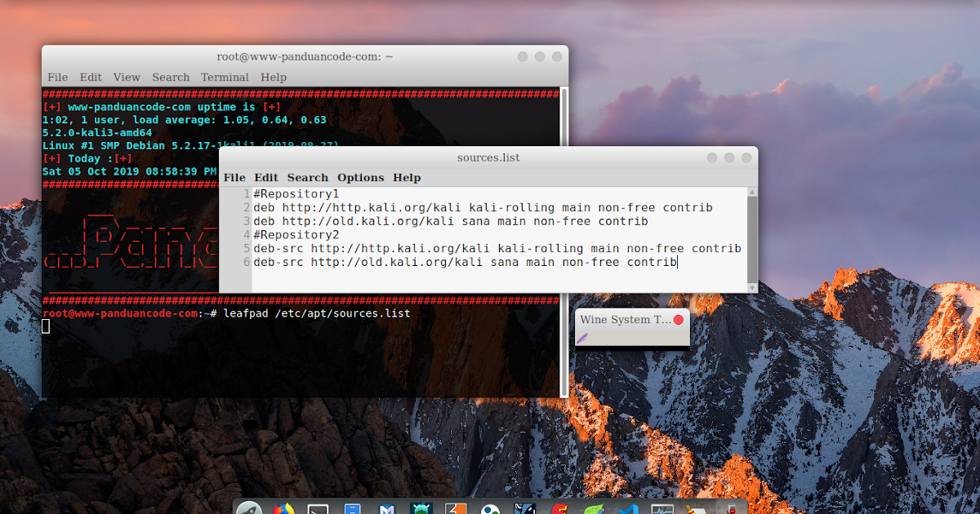
Task: Maximize the terminal window
Action: tap(540, 56)
